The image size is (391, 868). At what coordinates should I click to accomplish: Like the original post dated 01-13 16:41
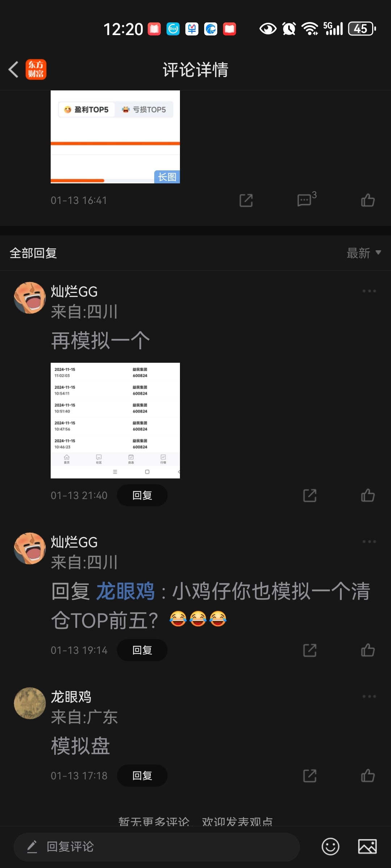tap(368, 200)
